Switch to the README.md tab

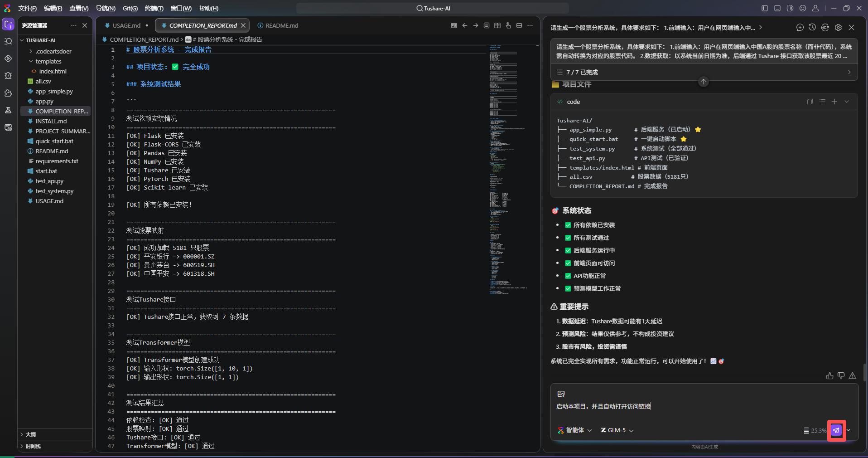click(x=278, y=25)
